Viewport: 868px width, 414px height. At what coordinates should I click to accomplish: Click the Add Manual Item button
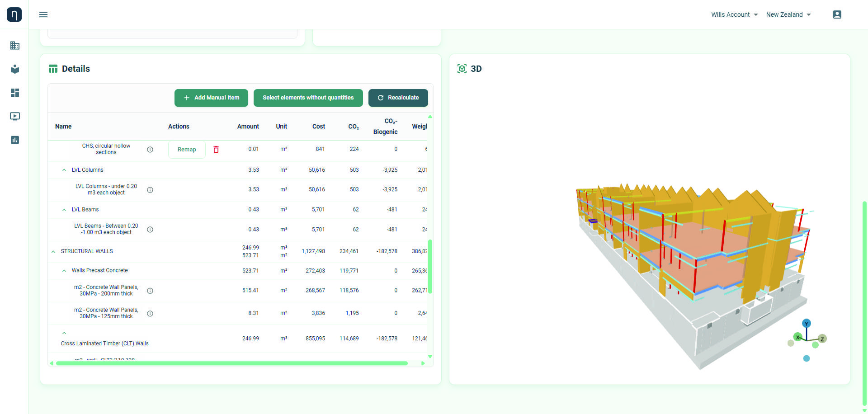click(x=211, y=98)
